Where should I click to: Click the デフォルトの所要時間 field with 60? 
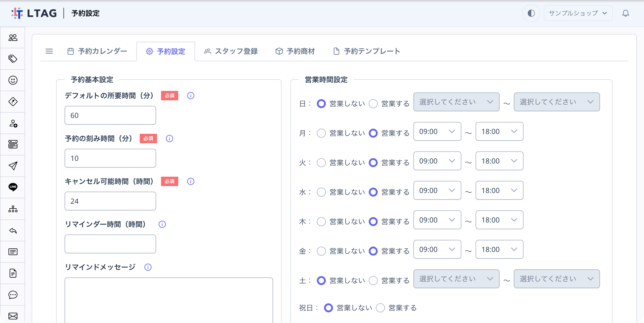[x=110, y=115]
